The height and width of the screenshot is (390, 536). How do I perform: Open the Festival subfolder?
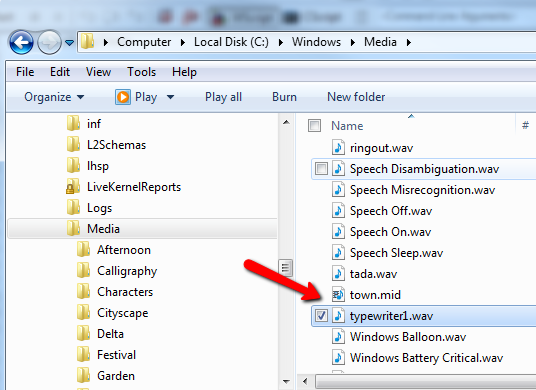pos(116,355)
